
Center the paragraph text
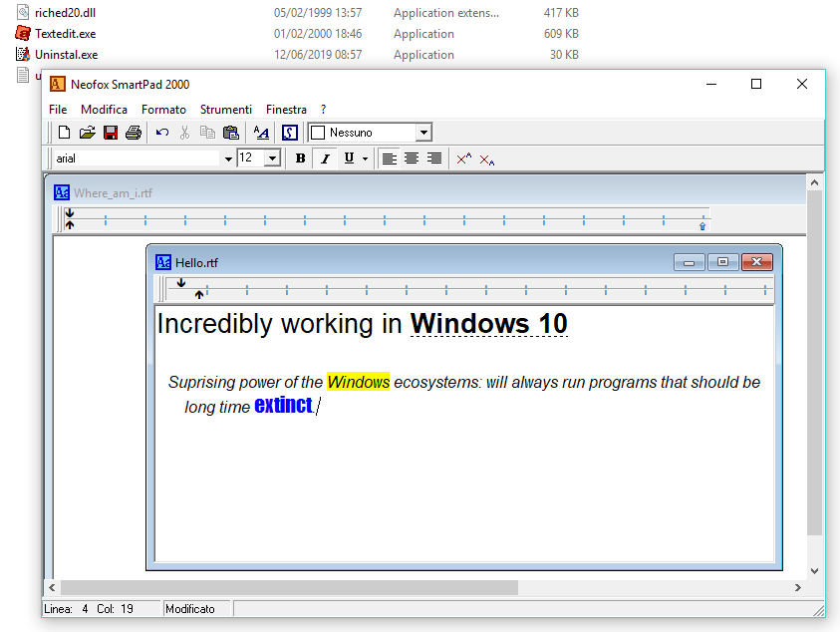(412, 158)
